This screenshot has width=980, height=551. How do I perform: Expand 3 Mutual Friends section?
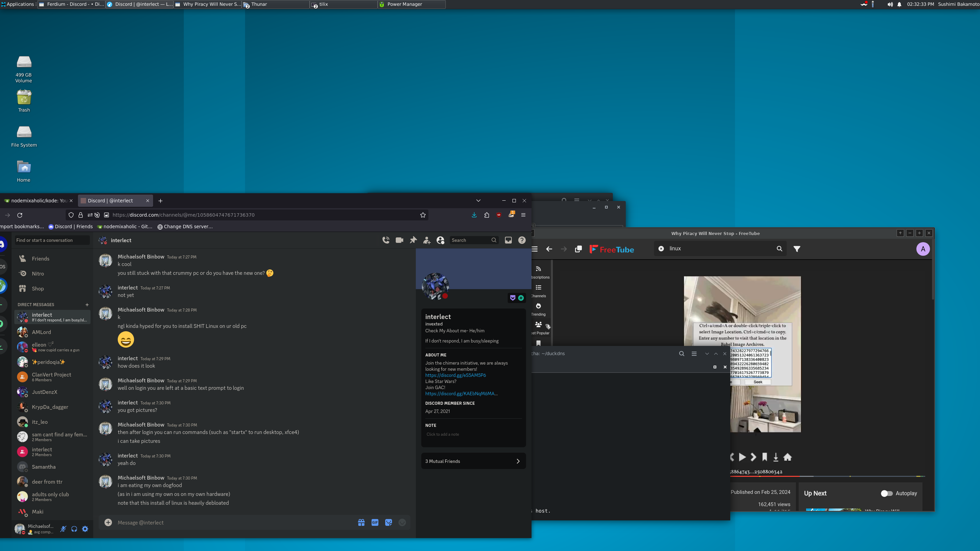pos(473,461)
